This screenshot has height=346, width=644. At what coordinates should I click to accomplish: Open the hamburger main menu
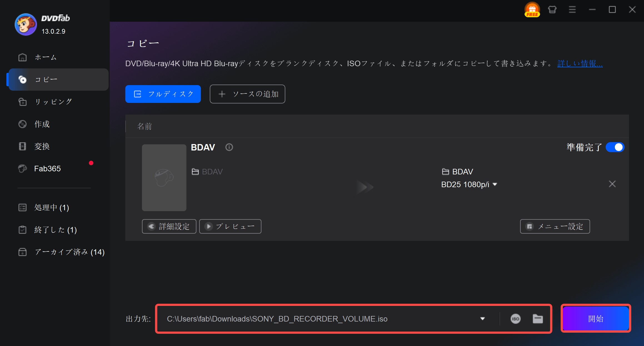click(x=572, y=10)
